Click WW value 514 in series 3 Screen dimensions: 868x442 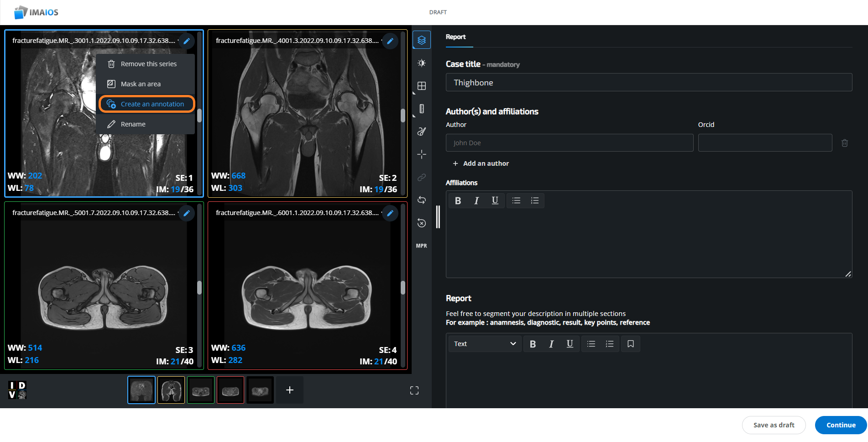click(35, 348)
